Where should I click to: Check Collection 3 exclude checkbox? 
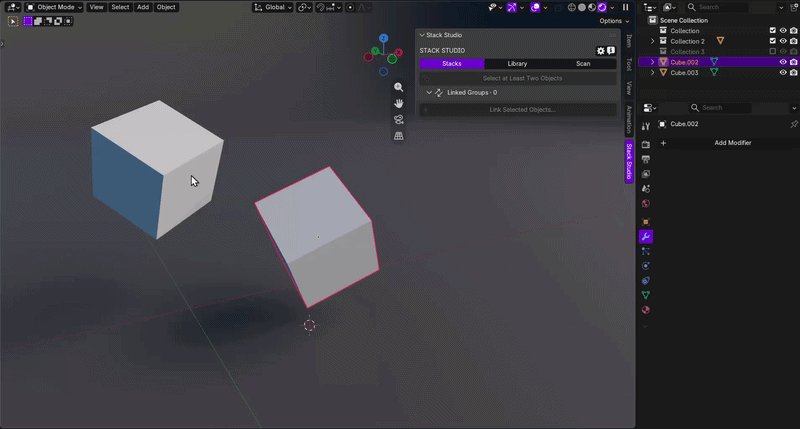click(x=772, y=52)
